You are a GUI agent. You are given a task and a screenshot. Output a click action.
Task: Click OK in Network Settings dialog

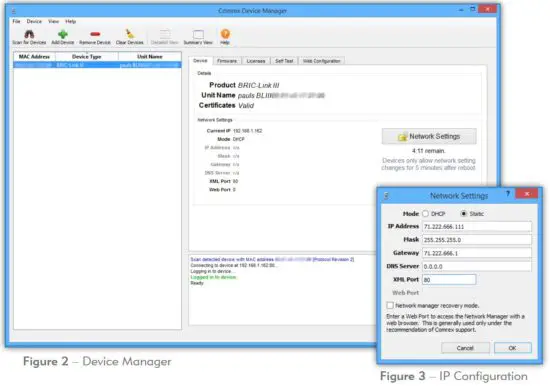(512, 348)
